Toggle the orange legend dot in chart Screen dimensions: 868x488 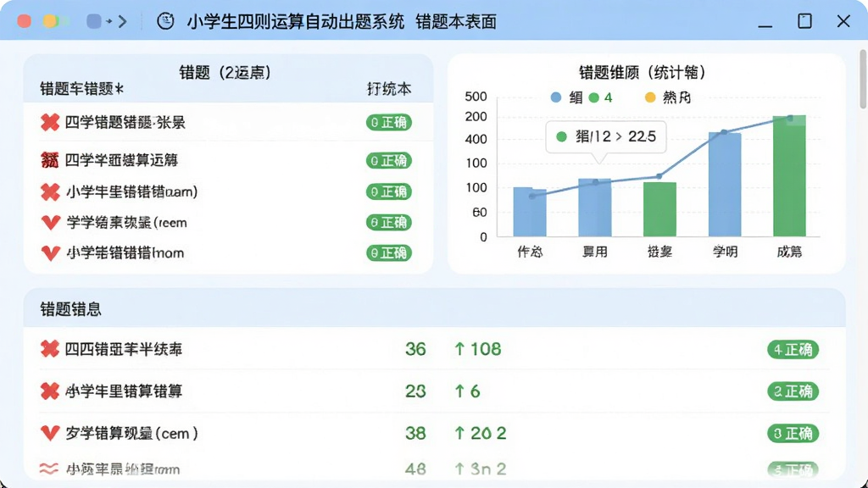pyautogui.click(x=650, y=98)
